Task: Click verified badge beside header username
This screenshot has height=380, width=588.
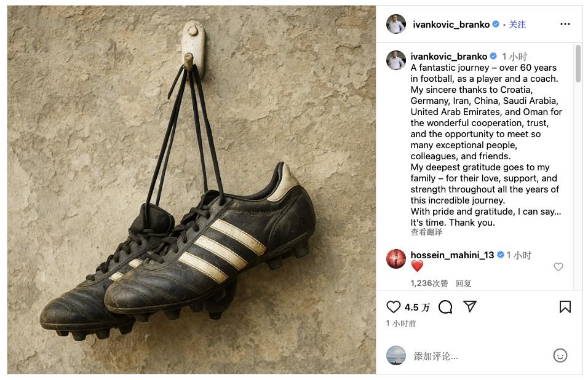Action: point(496,25)
